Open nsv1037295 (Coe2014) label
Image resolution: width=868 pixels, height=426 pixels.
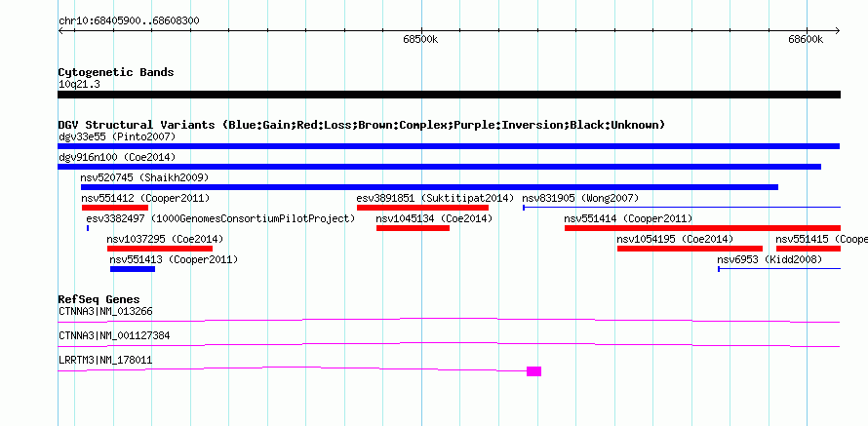(165, 239)
